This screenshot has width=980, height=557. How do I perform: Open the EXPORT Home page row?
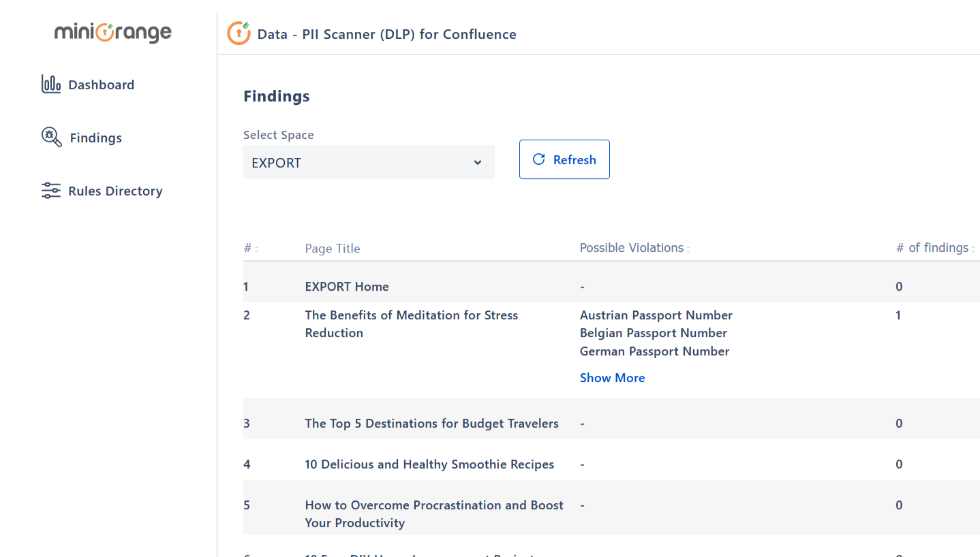347,287
